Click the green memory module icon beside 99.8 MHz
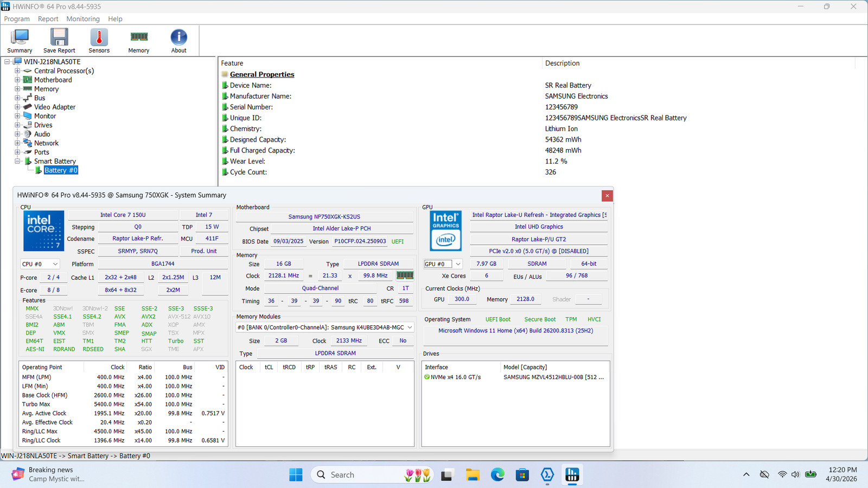The image size is (868, 488). pos(405,275)
